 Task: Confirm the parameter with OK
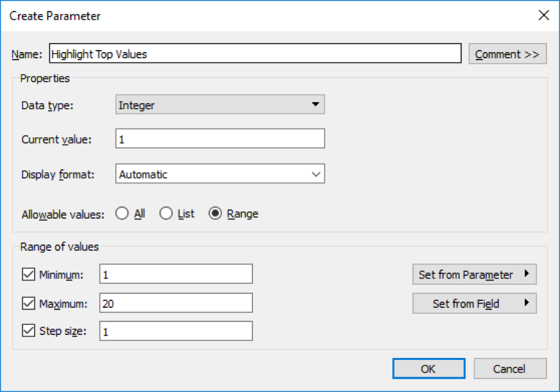428,368
